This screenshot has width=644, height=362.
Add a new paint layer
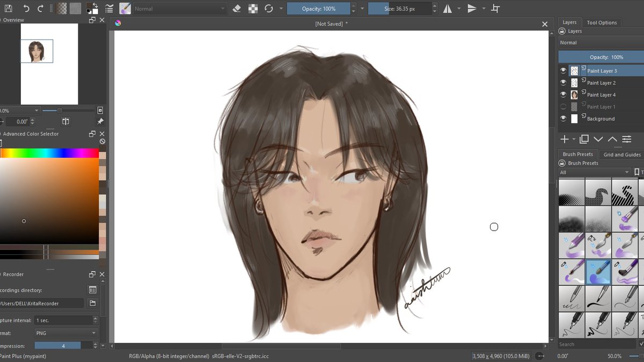click(x=565, y=139)
